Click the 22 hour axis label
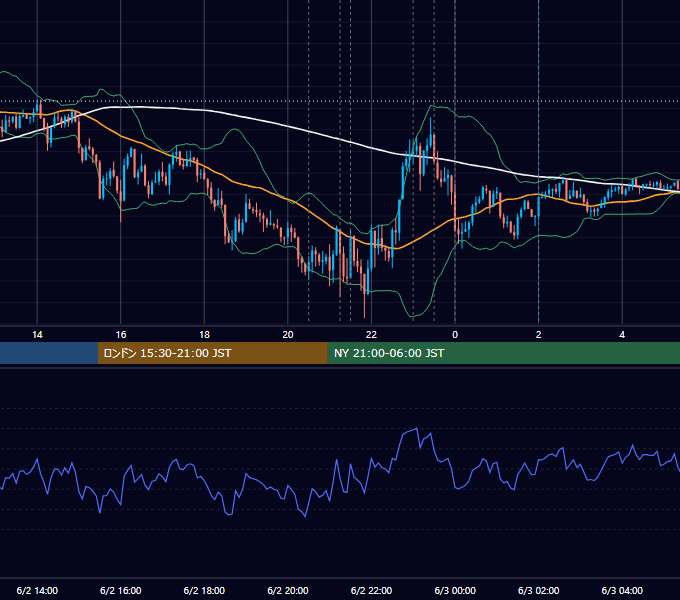The height and width of the screenshot is (600, 680). tap(371, 335)
